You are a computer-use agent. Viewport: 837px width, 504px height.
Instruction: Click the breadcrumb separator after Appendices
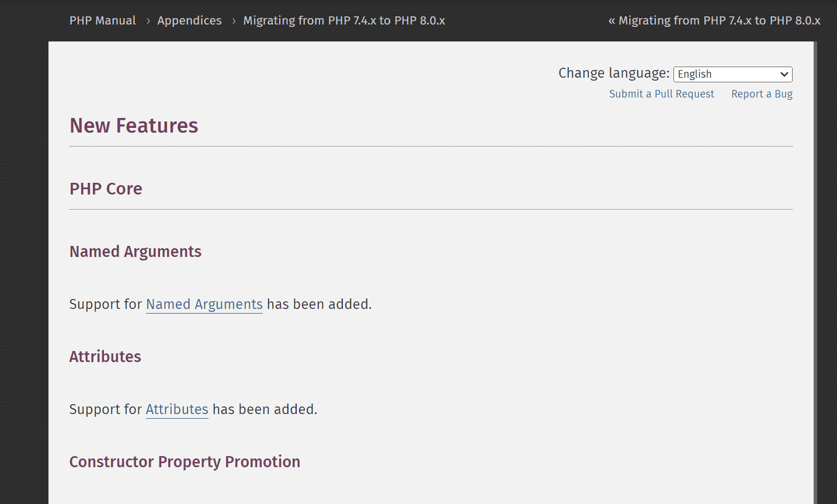point(233,20)
